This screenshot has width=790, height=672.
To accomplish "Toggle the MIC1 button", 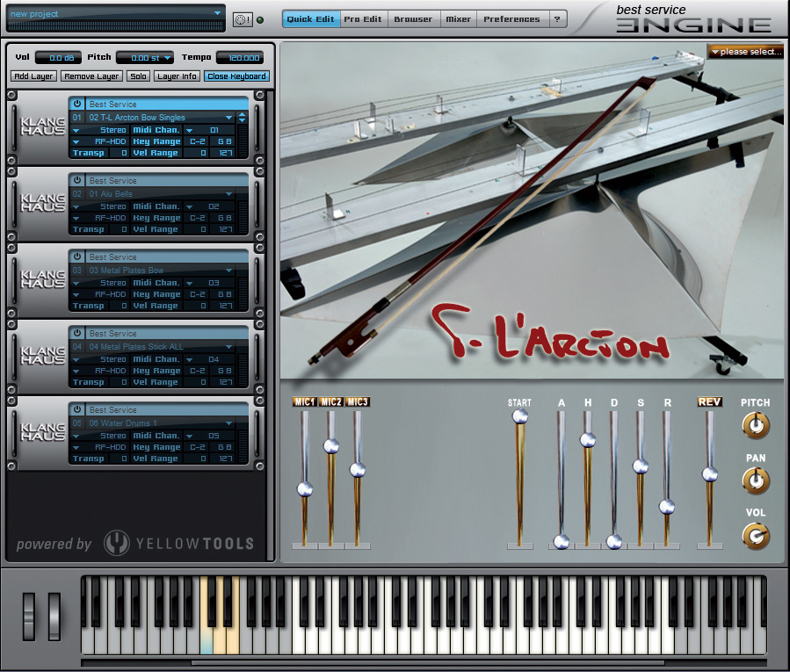I will pyautogui.click(x=305, y=402).
